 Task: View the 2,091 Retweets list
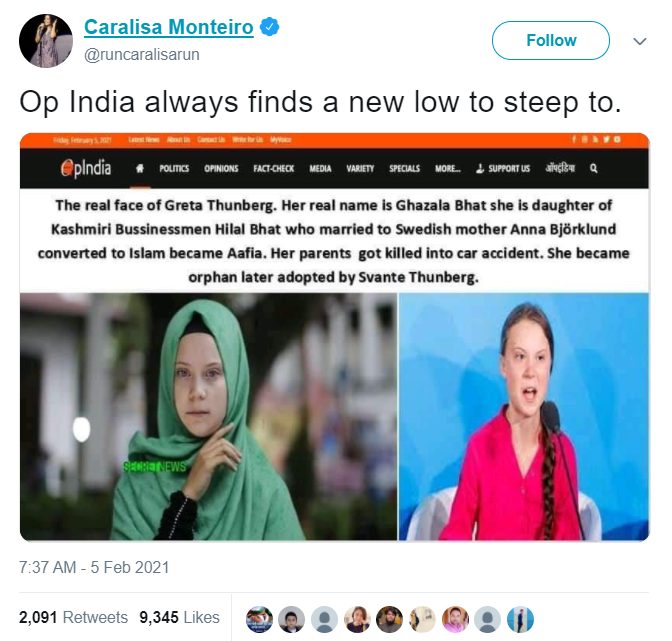pos(73,617)
